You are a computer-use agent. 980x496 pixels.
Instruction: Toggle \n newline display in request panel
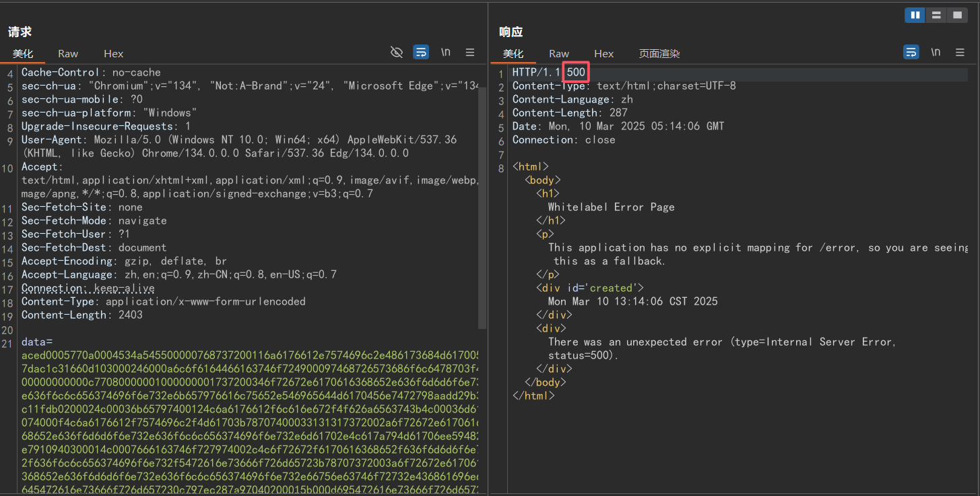(445, 52)
